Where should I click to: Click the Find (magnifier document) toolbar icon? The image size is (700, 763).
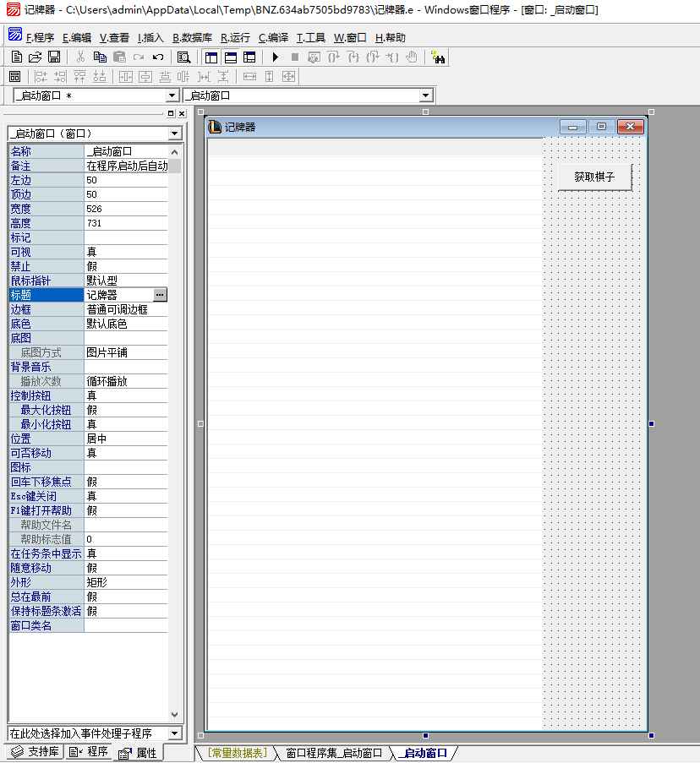[x=183, y=57]
